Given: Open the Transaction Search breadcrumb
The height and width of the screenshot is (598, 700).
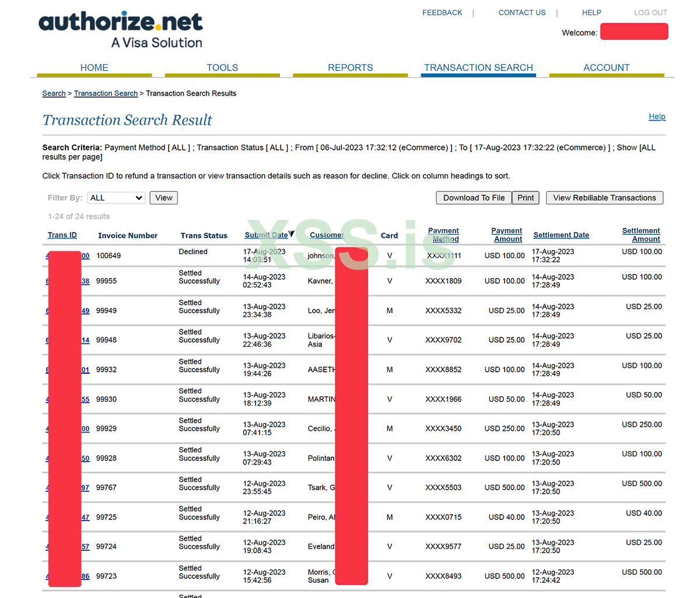Looking at the screenshot, I should 106,93.
